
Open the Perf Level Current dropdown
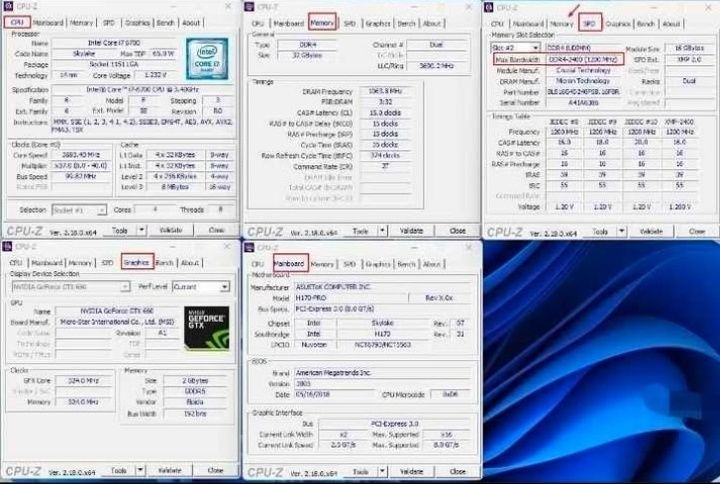coord(224,287)
